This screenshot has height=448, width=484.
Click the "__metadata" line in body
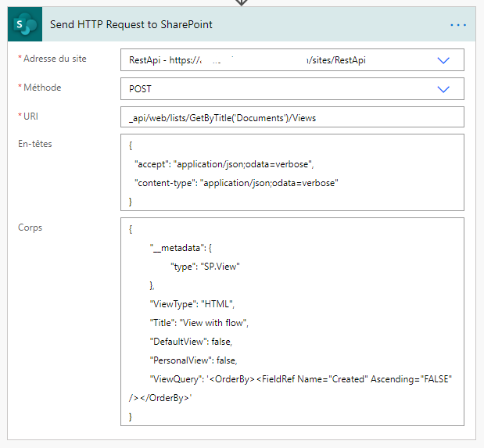point(181,248)
